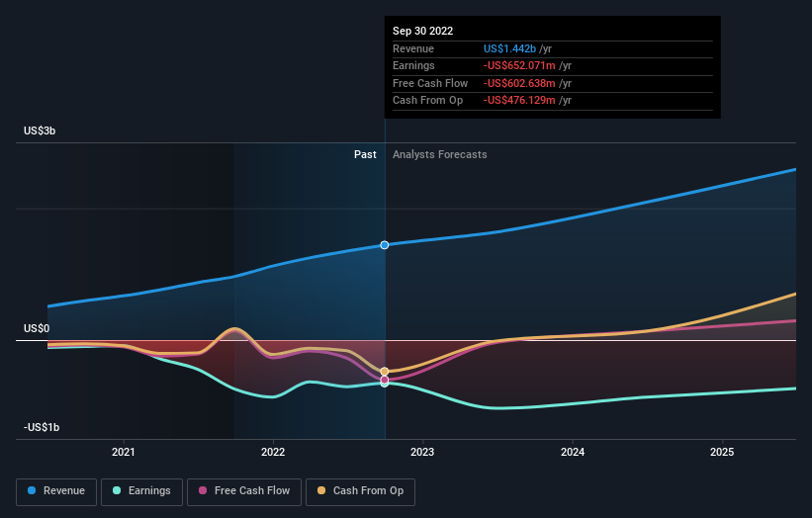812x518 pixels.
Task: Click the Sep 30 2022 tooltip date
Action: [x=422, y=31]
